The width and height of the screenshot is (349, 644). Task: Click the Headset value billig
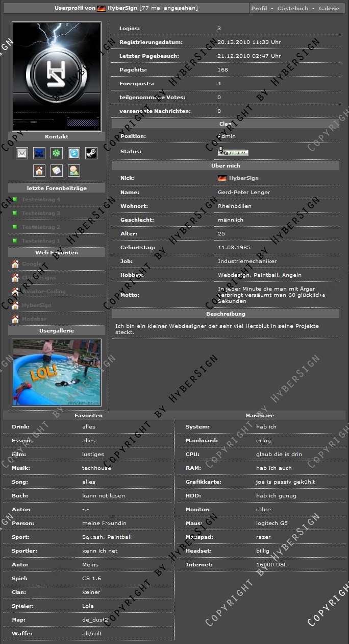click(x=263, y=551)
